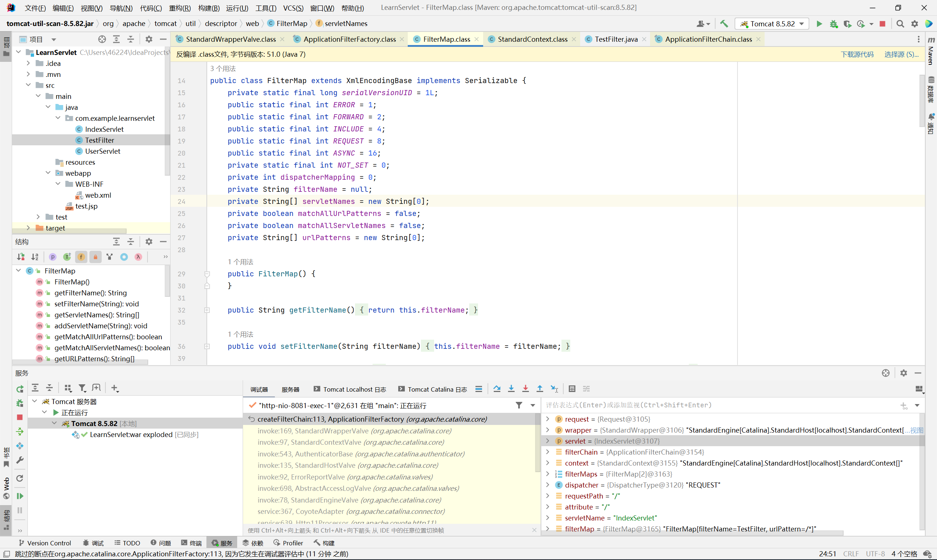Open Version Control tool window

[x=45, y=543]
